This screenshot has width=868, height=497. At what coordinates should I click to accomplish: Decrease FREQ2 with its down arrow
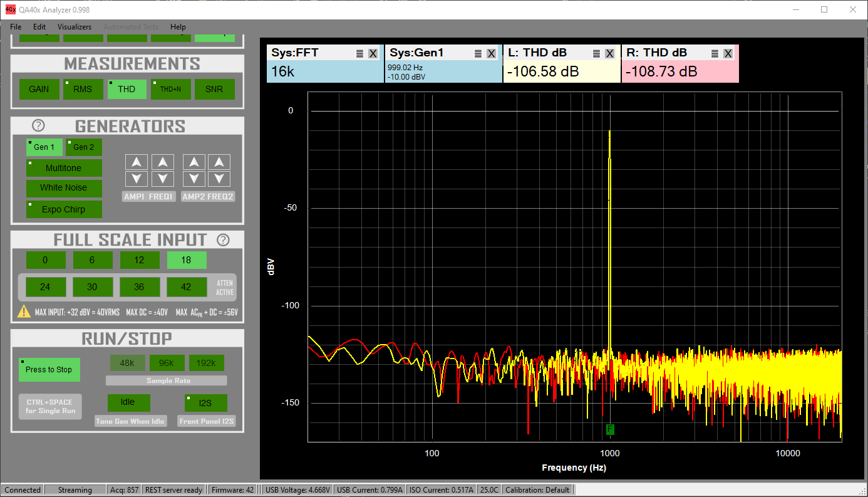point(219,179)
